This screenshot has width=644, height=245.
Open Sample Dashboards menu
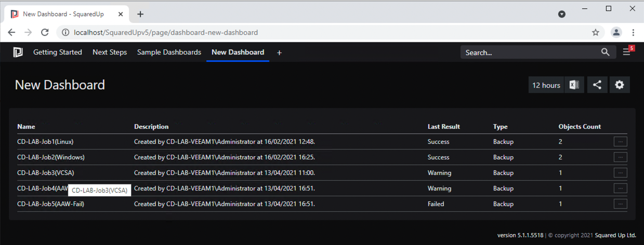[x=169, y=52]
